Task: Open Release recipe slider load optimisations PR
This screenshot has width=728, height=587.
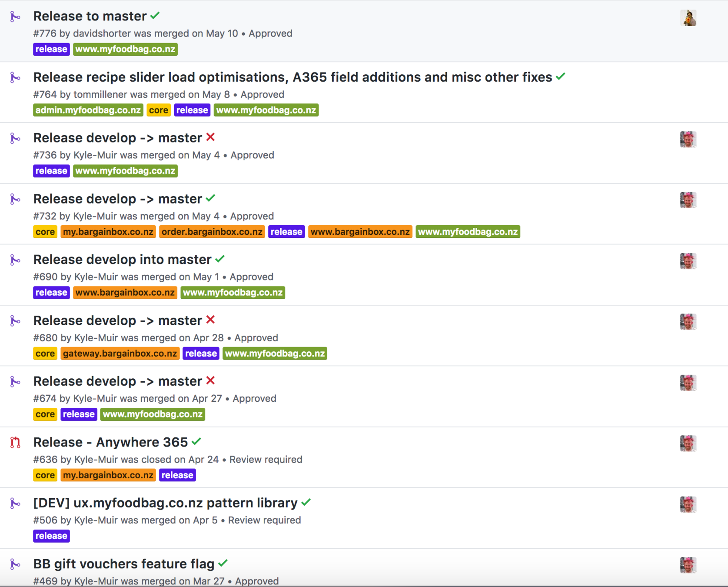Action: 293,77
